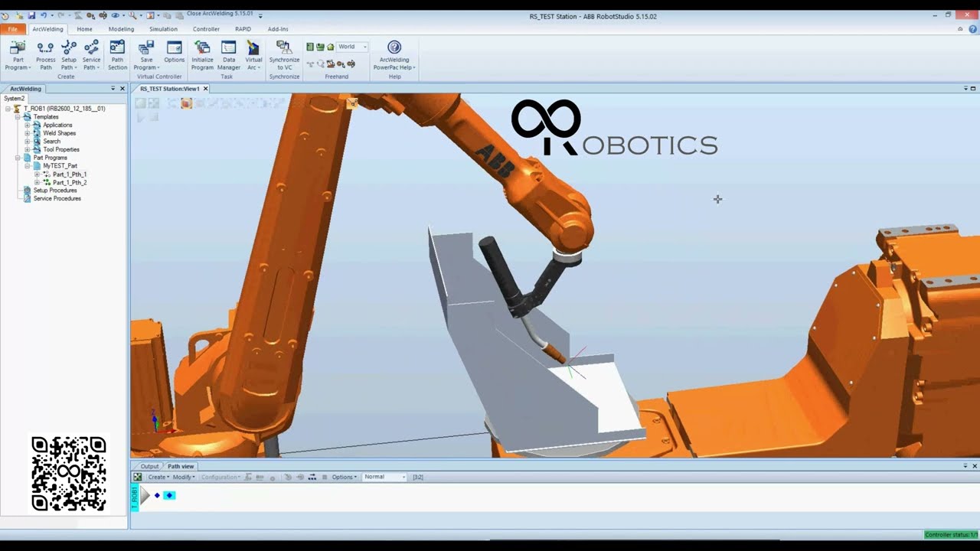
Task: Click the help icon at top right
Action: coord(972,29)
